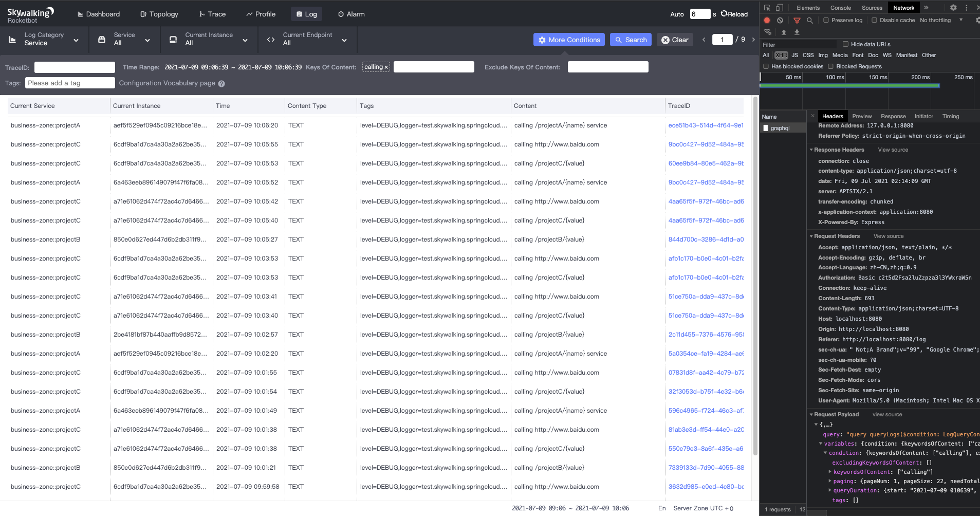Click DevTools inspect element icon
This screenshot has height=516, width=980.
pyautogui.click(x=767, y=8)
